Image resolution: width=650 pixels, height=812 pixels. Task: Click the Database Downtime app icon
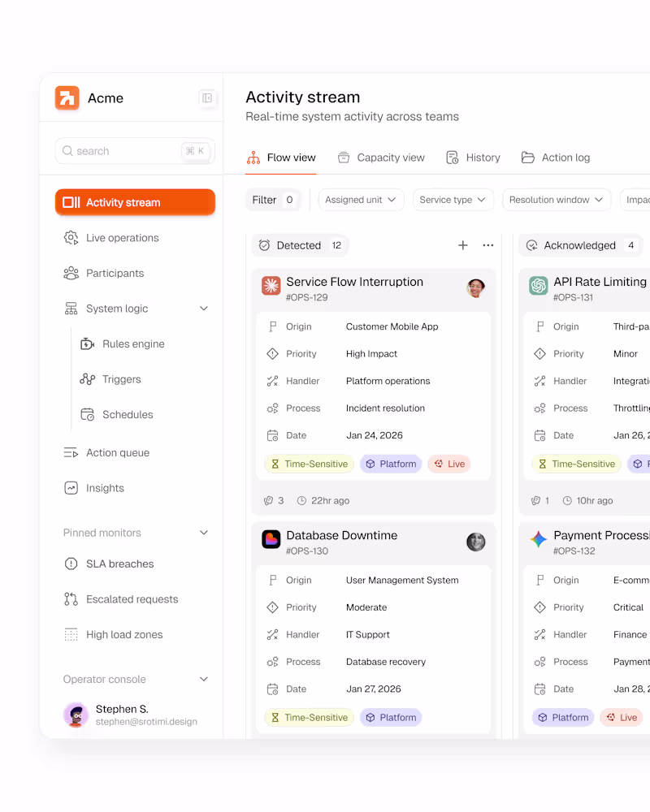[x=271, y=539]
